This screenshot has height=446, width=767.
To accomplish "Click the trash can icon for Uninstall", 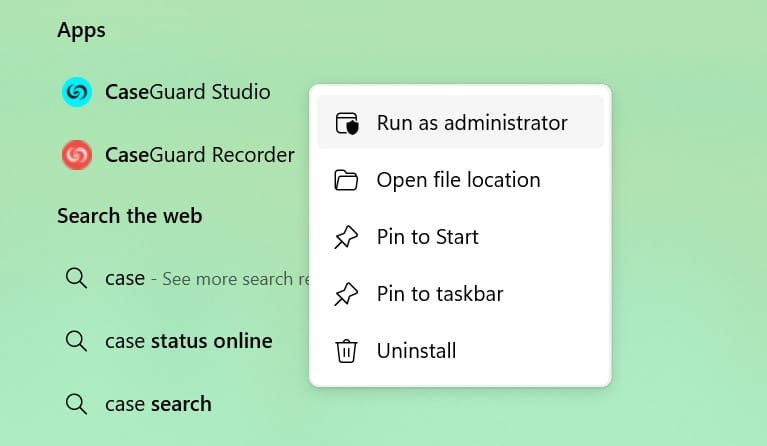I will click(x=346, y=351).
